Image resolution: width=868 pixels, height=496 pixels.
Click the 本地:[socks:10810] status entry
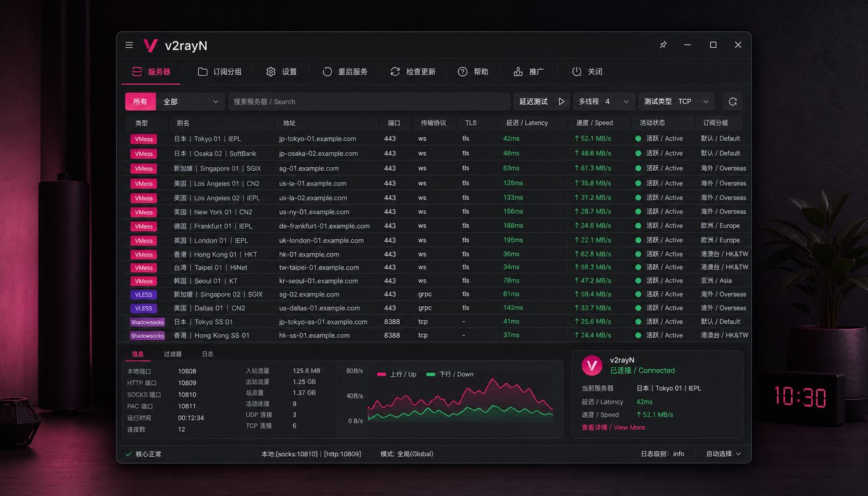pos(290,454)
